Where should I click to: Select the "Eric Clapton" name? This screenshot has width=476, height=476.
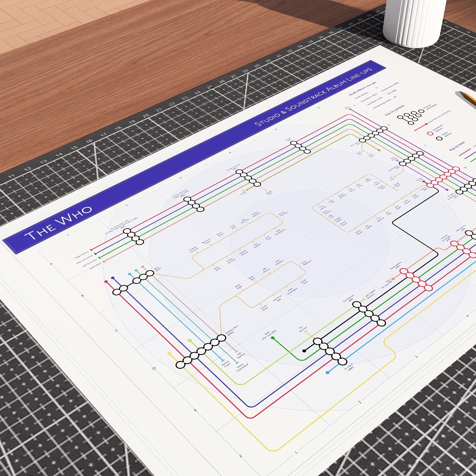(x=368, y=227)
